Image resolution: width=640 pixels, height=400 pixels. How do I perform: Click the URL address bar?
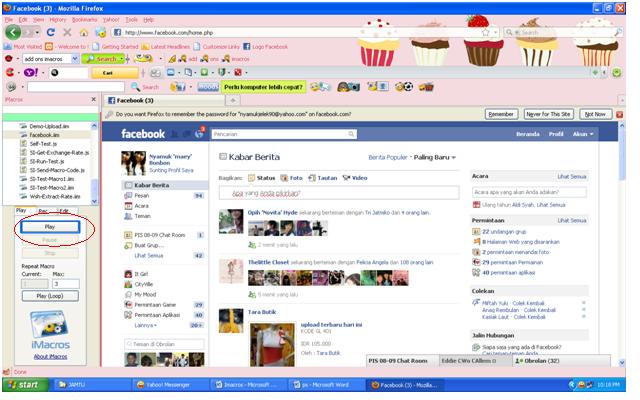301,32
